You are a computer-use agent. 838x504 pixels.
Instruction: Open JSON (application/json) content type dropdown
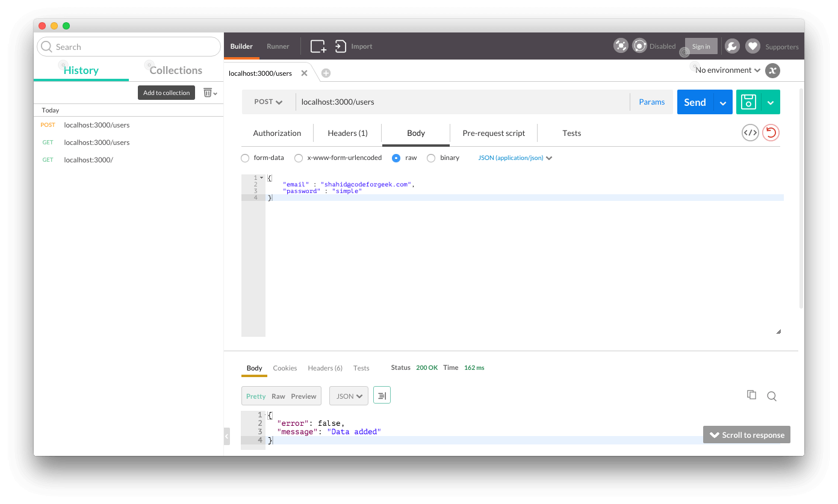(x=515, y=158)
